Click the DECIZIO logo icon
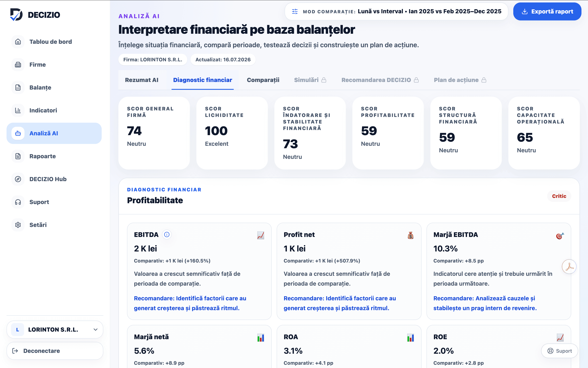Image resolution: width=588 pixels, height=368 pixels. [16, 15]
